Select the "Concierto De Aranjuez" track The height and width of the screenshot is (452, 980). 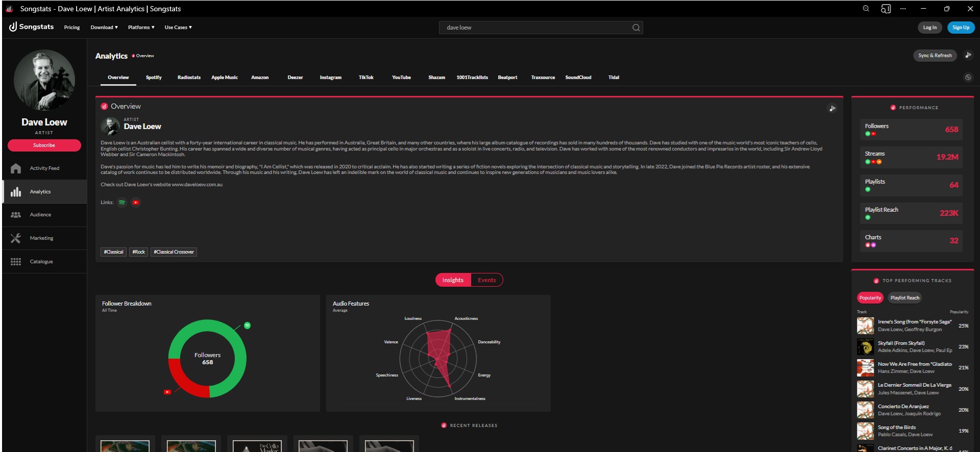[913, 410]
